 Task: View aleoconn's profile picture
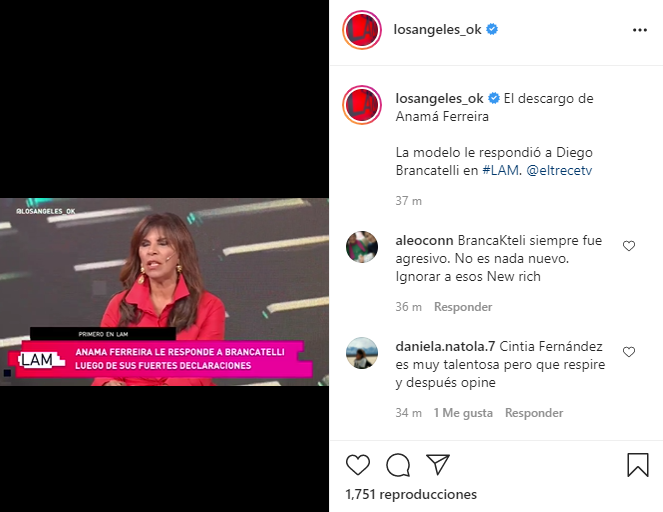pyautogui.click(x=362, y=247)
